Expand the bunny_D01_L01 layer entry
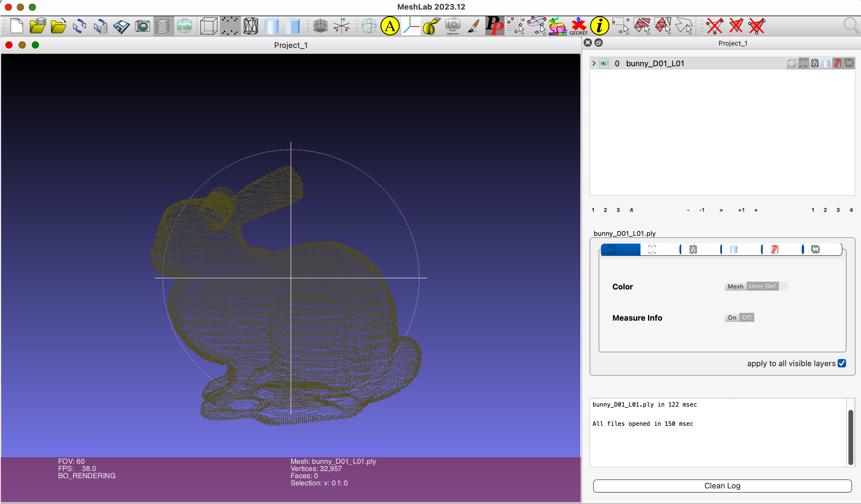The height and width of the screenshot is (504, 861). [594, 64]
